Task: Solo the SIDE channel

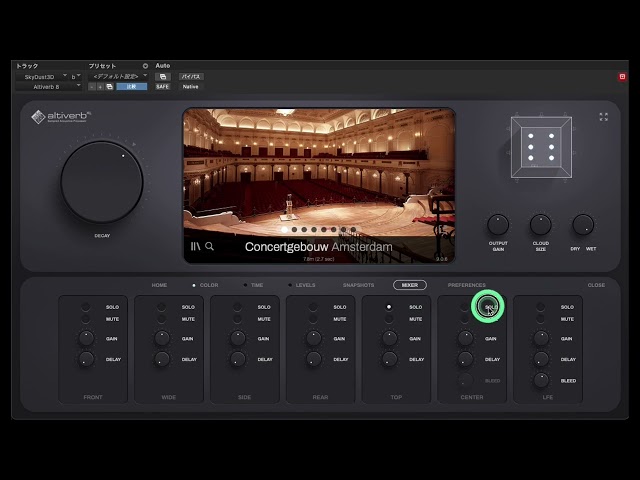Action: click(x=237, y=307)
